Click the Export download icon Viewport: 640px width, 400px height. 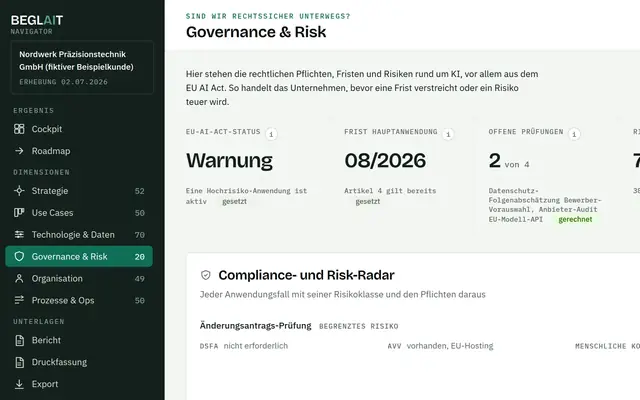(19, 384)
